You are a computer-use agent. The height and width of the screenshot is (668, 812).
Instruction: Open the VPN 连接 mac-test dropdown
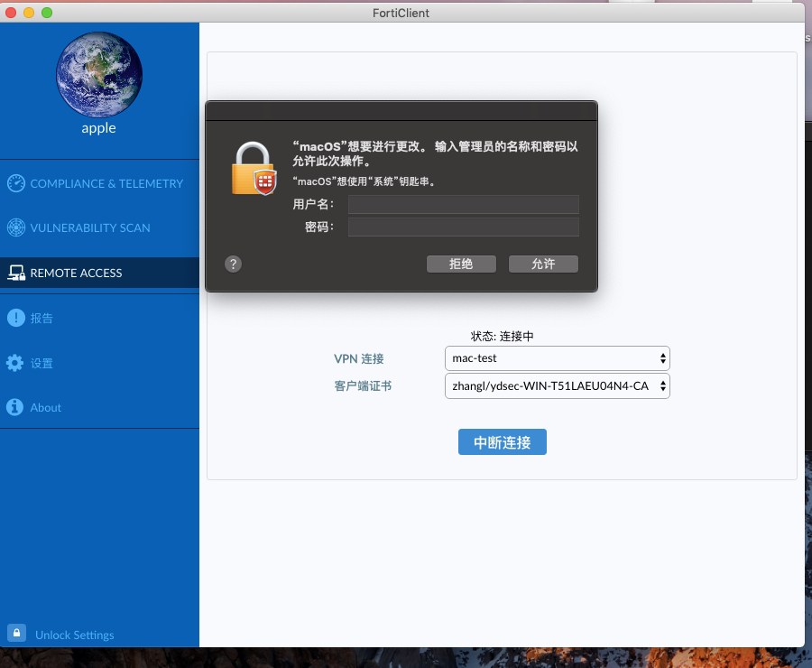coord(558,358)
